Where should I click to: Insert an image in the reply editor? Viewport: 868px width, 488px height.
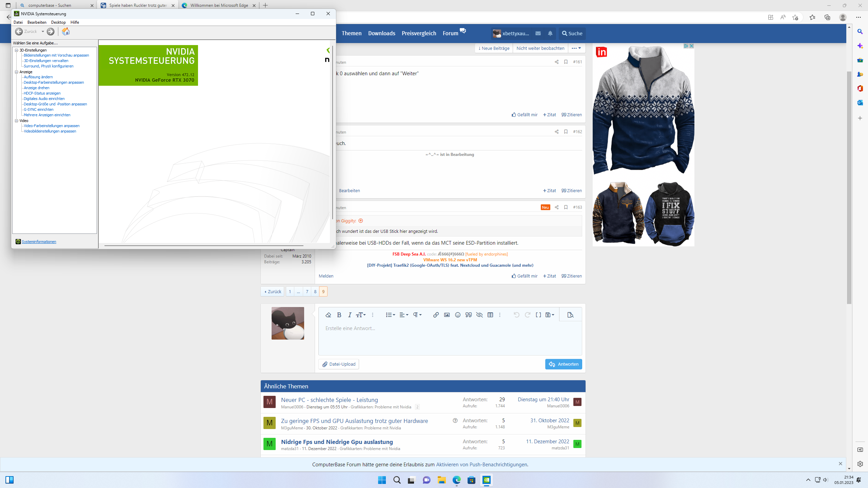447,315
